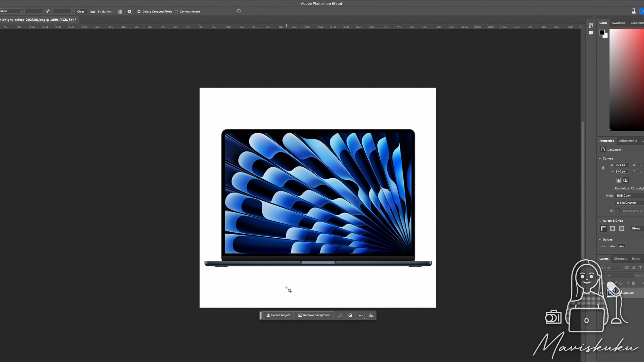This screenshot has width=644, height=362.
Task: Click the canvas width input field
Action: 622,165
